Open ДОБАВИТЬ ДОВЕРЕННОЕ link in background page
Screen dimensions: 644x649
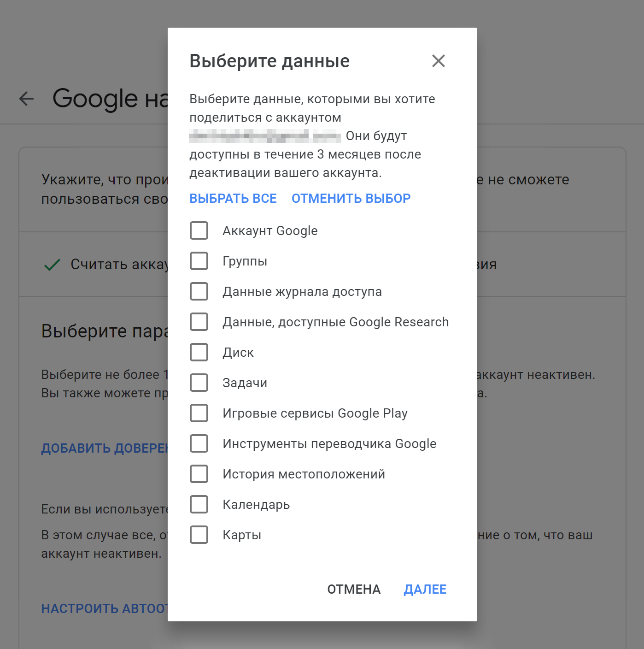pyautogui.click(x=105, y=448)
